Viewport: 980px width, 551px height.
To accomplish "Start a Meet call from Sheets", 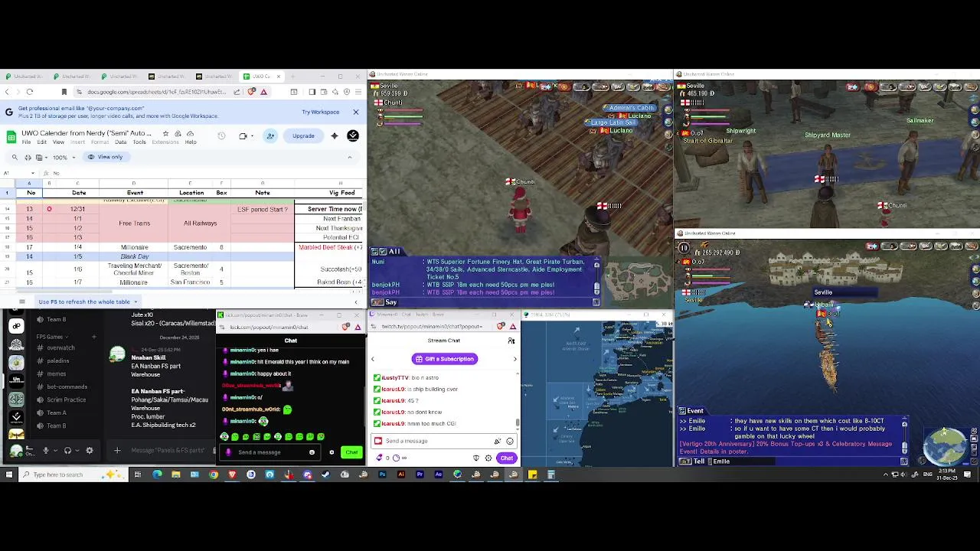I will 243,136.
